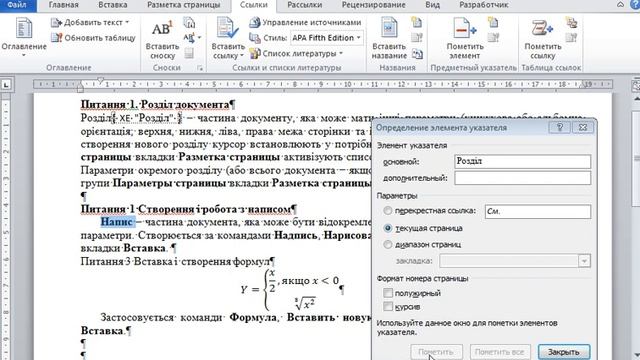Enable the полужирный page number checkbox
The height and width of the screenshot is (360, 640).
click(x=388, y=293)
